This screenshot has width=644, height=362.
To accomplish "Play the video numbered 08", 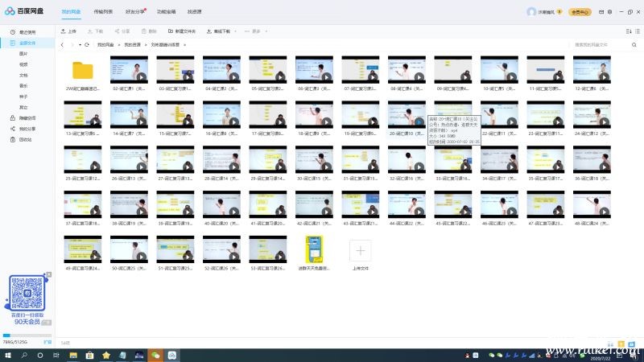I will pos(419,76).
